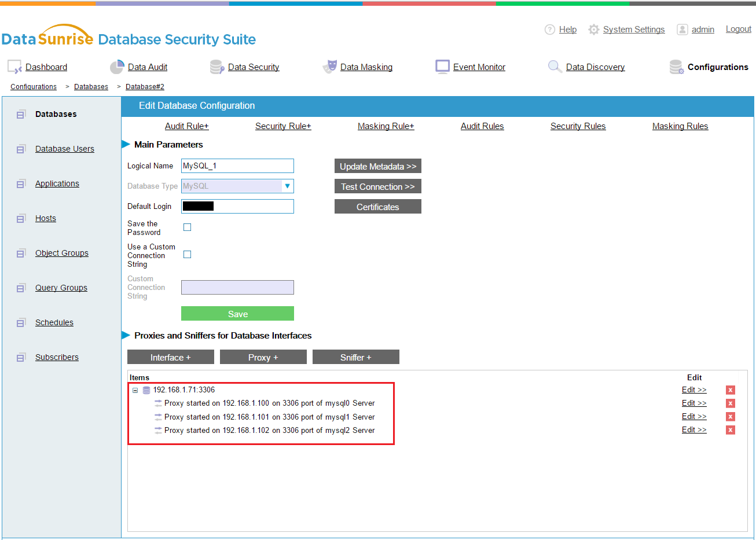Open Database Users in the sidebar
The image size is (756, 540).
[65, 149]
